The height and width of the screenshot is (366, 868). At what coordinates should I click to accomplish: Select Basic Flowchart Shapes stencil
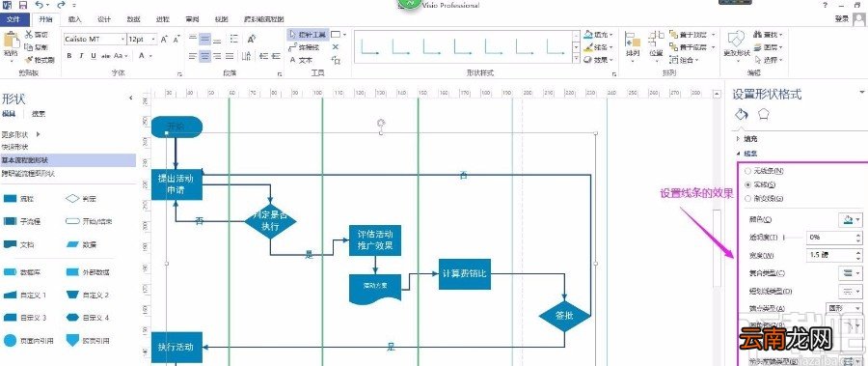point(68,160)
